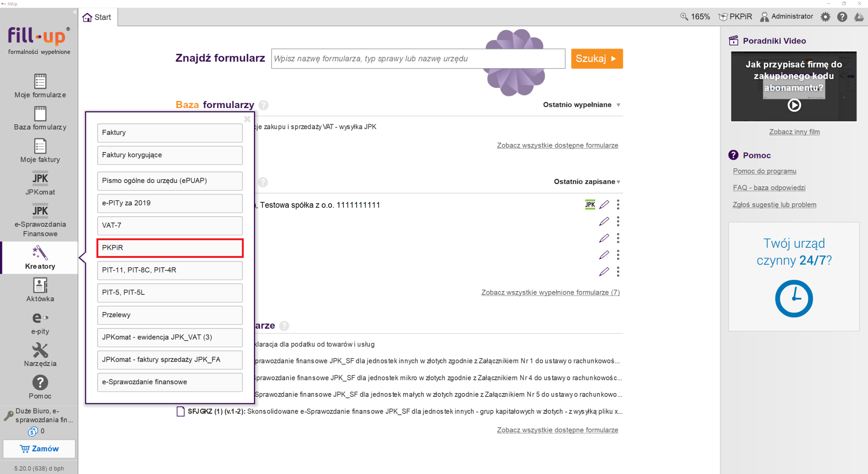Select the VAT-7 wizard

coord(170,225)
